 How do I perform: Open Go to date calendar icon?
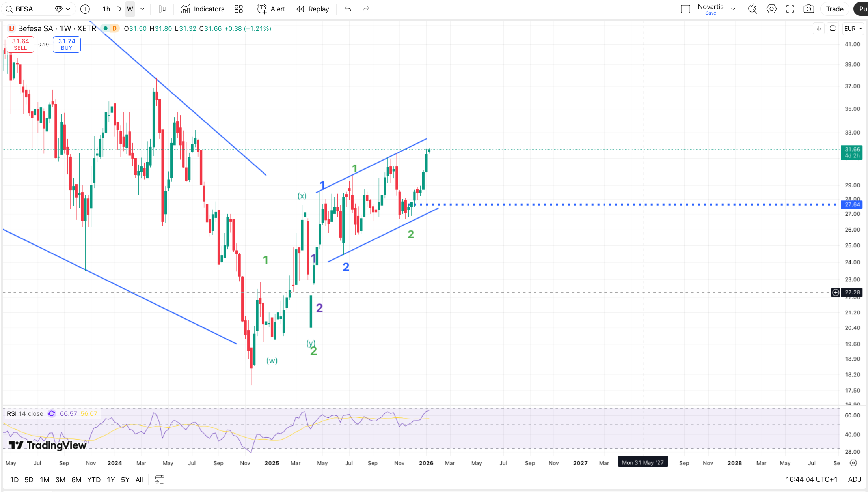[160, 479]
